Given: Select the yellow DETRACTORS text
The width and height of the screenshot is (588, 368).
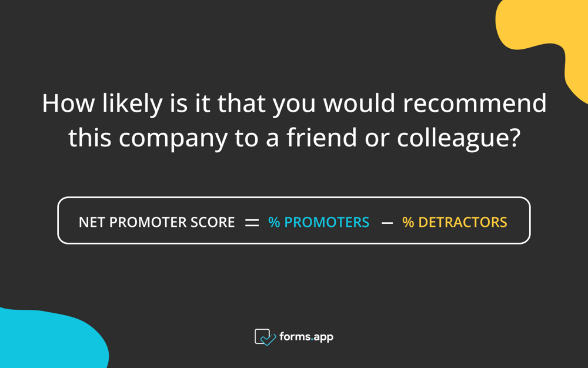Looking at the screenshot, I should pyautogui.click(x=463, y=222).
